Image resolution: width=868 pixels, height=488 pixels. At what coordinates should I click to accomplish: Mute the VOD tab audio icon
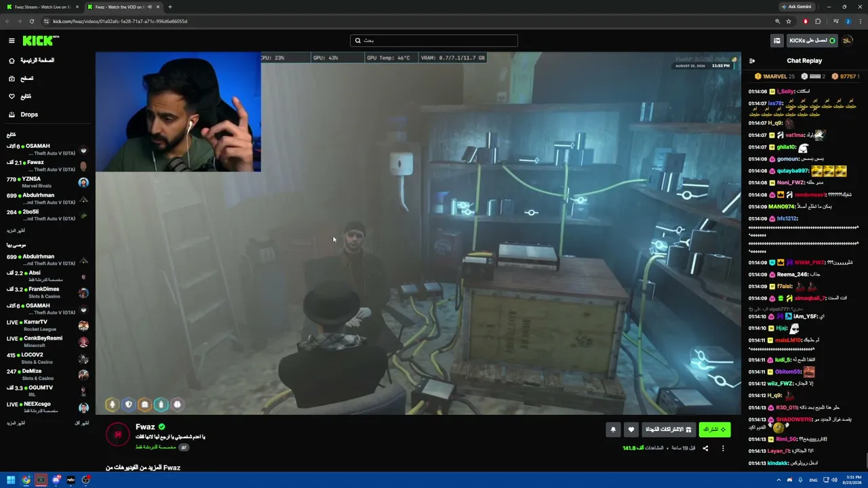[149, 7]
